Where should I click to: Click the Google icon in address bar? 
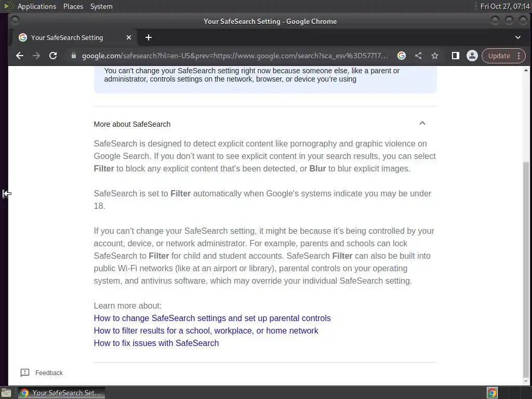(402, 56)
